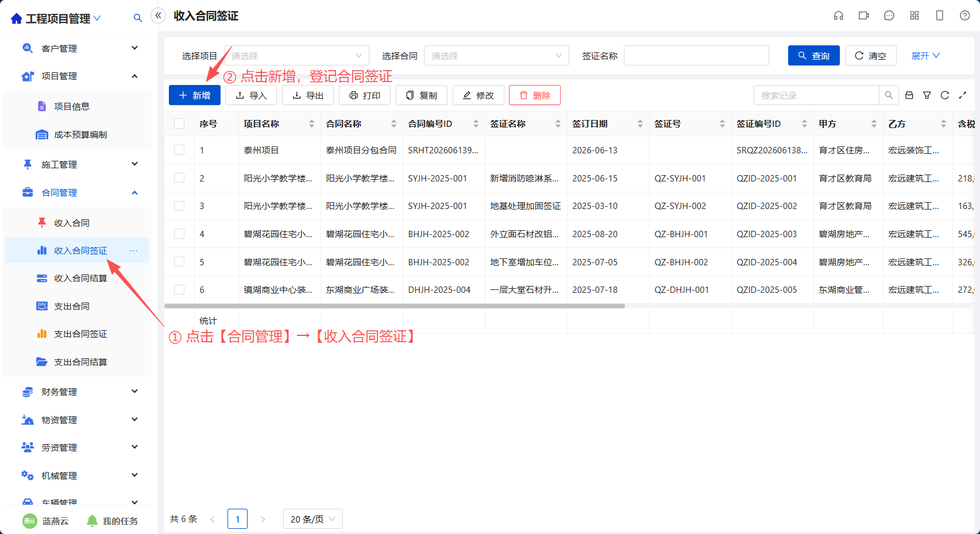
Task: Click the table horizontal scrollbar
Action: click(395, 306)
